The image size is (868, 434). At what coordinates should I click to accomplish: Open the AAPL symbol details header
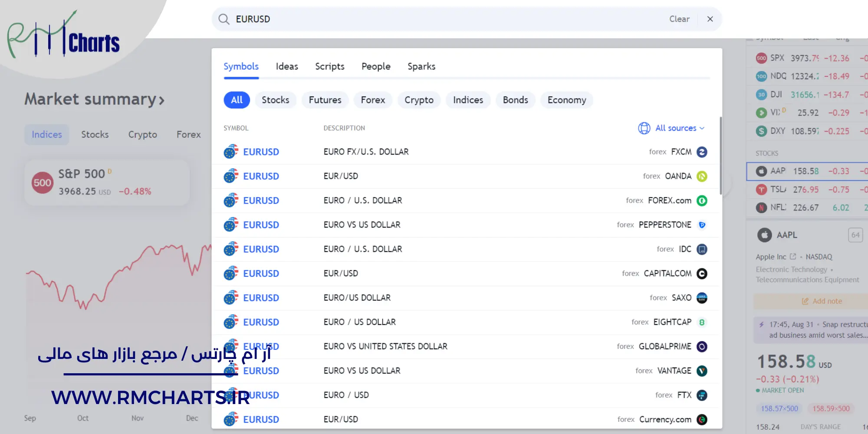click(786, 235)
